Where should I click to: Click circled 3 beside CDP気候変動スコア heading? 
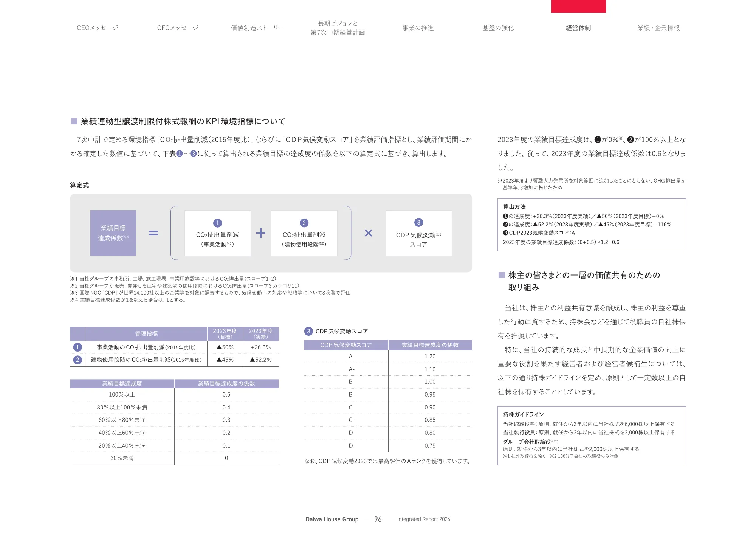(x=308, y=331)
